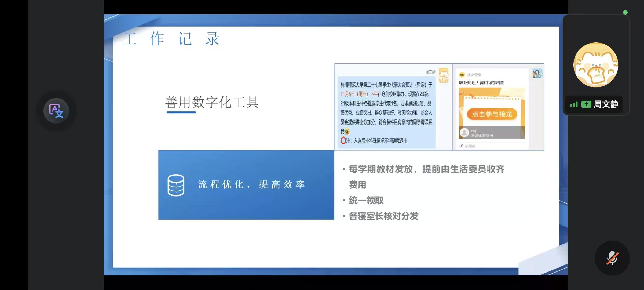Tap the floating translate button

click(x=56, y=111)
